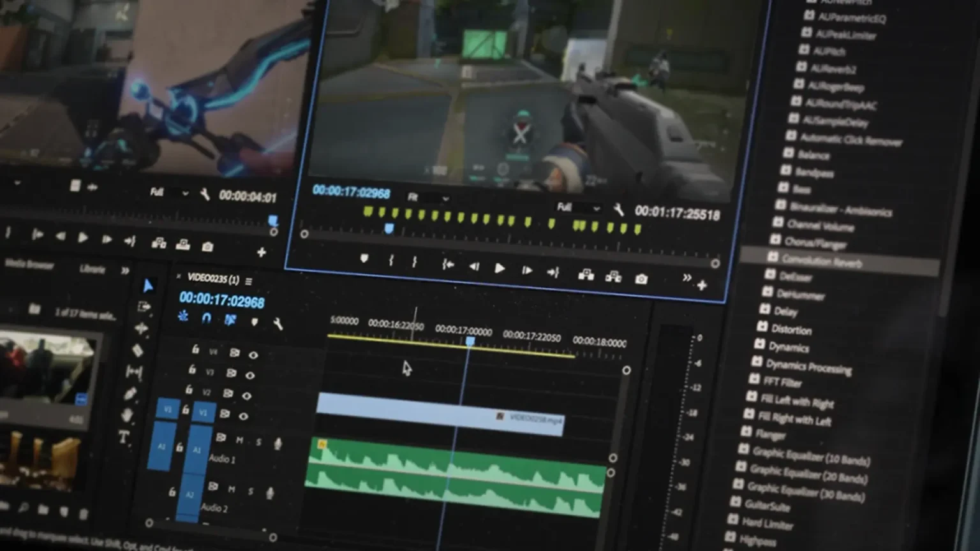Open Program Monitor button editor plus
Image resolution: width=980 pixels, height=551 pixels.
702,285
